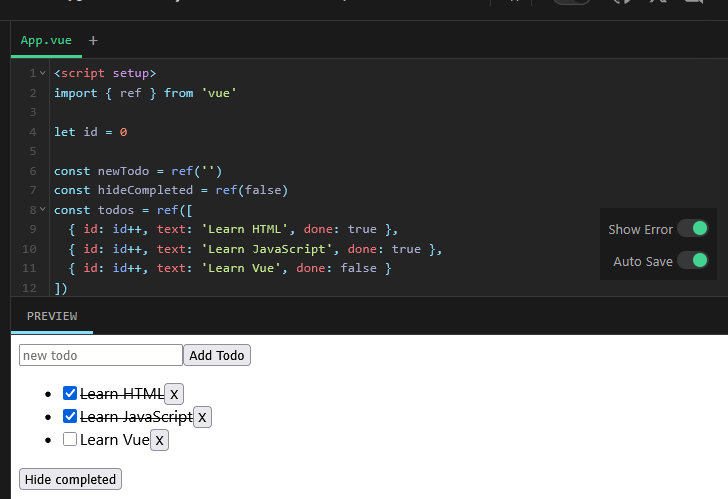The height and width of the screenshot is (499, 728).
Task: Delete the Learn HTML todo with X
Action: (174, 394)
